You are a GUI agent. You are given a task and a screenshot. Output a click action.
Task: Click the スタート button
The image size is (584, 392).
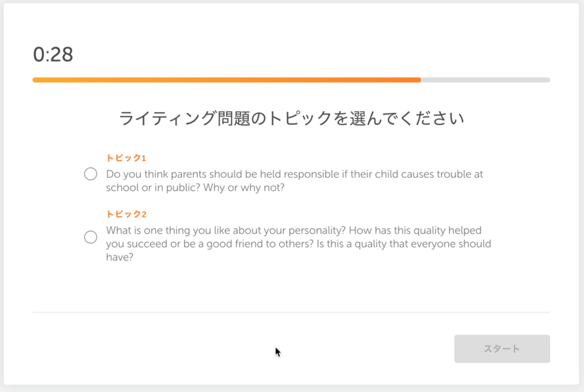point(502,349)
